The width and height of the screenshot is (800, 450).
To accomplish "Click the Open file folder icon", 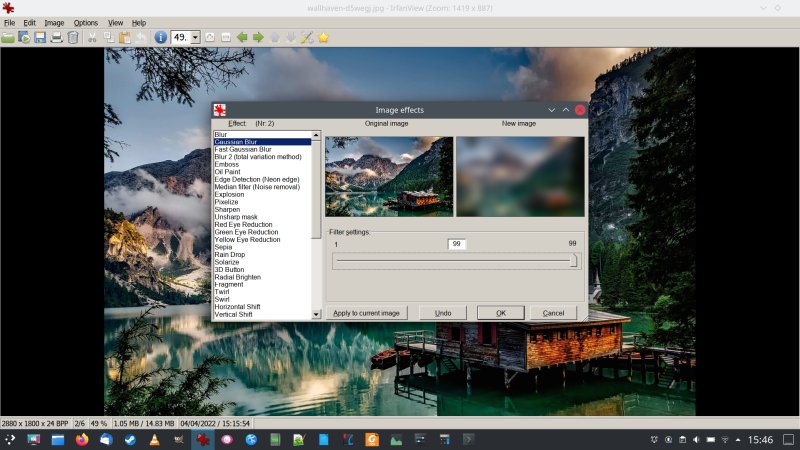I will coord(8,37).
